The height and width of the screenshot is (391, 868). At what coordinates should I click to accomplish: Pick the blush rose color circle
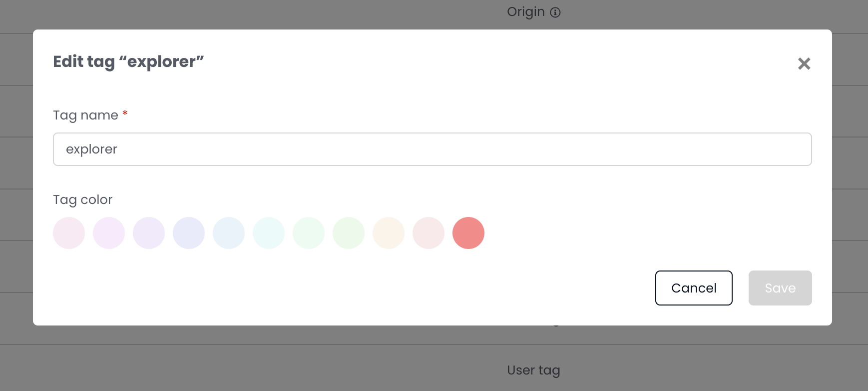point(429,232)
